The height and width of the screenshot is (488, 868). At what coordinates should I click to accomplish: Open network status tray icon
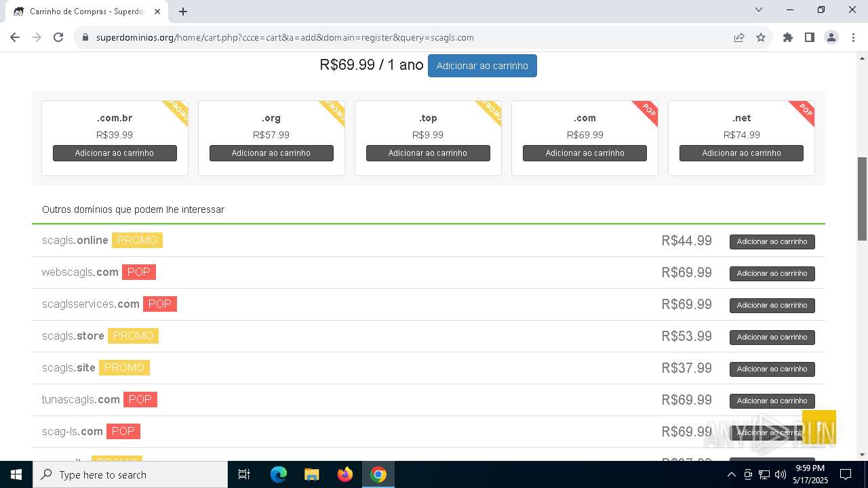point(764,474)
